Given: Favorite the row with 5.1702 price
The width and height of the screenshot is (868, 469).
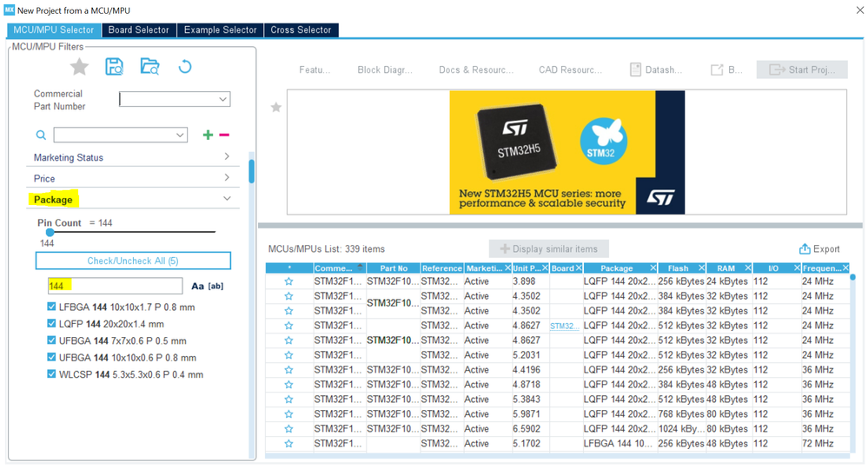Looking at the screenshot, I should coord(288,444).
